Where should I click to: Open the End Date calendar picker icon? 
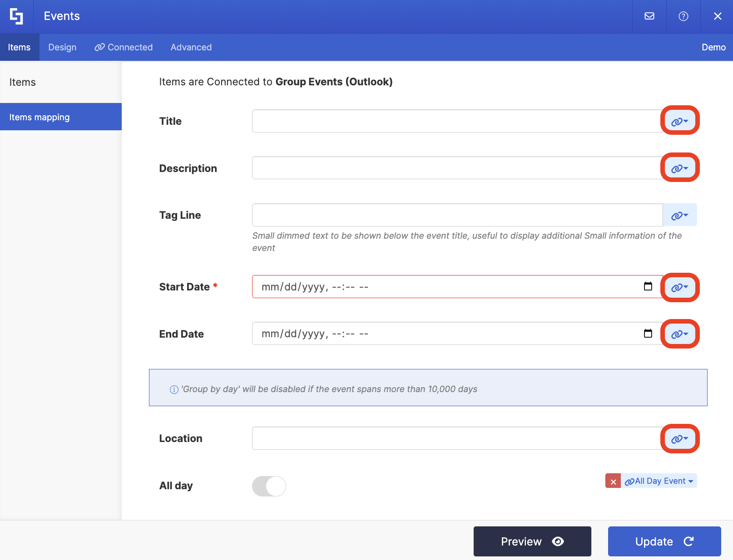[648, 334]
